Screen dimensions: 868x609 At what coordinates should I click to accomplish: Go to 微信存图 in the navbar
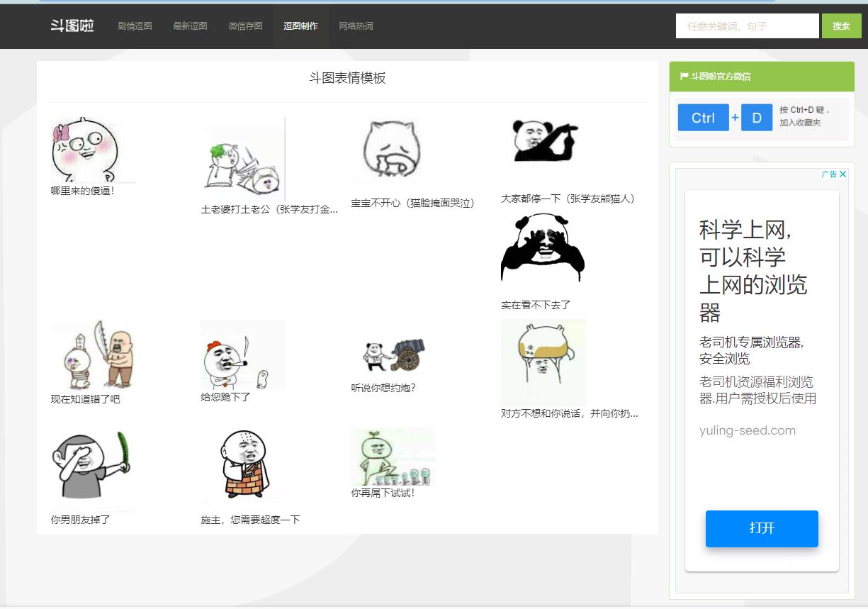(245, 26)
